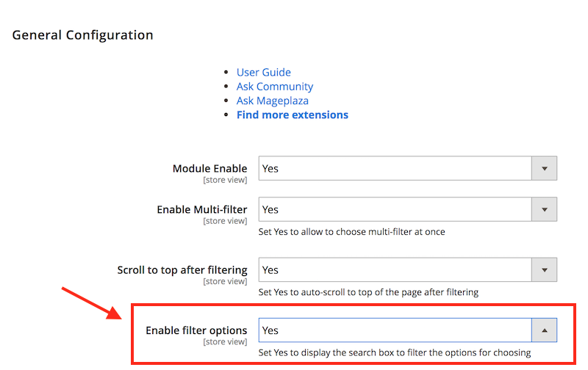Screen dimensions: 588x370
Task: Click the Enable filter options field label
Action: 196,330
